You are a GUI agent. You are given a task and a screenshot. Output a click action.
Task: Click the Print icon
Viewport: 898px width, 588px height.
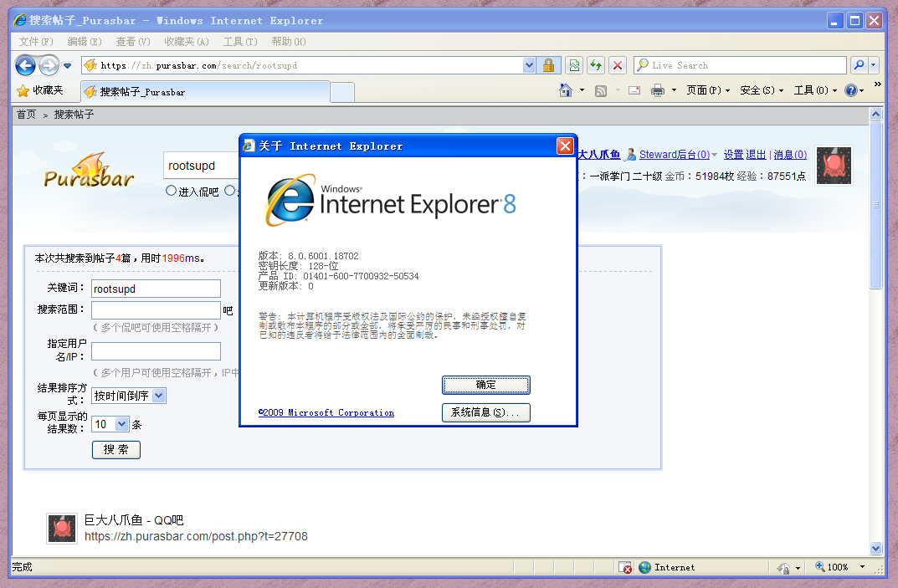tap(658, 90)
